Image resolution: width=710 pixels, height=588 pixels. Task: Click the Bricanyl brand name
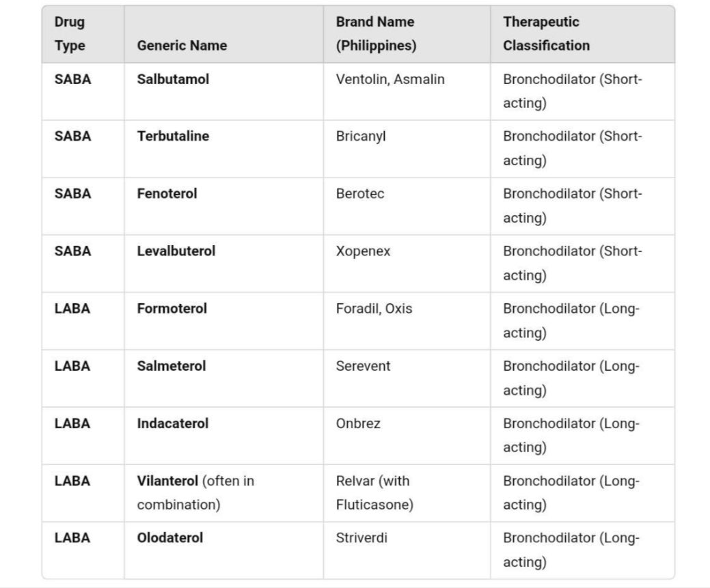[x=361, y=137]
